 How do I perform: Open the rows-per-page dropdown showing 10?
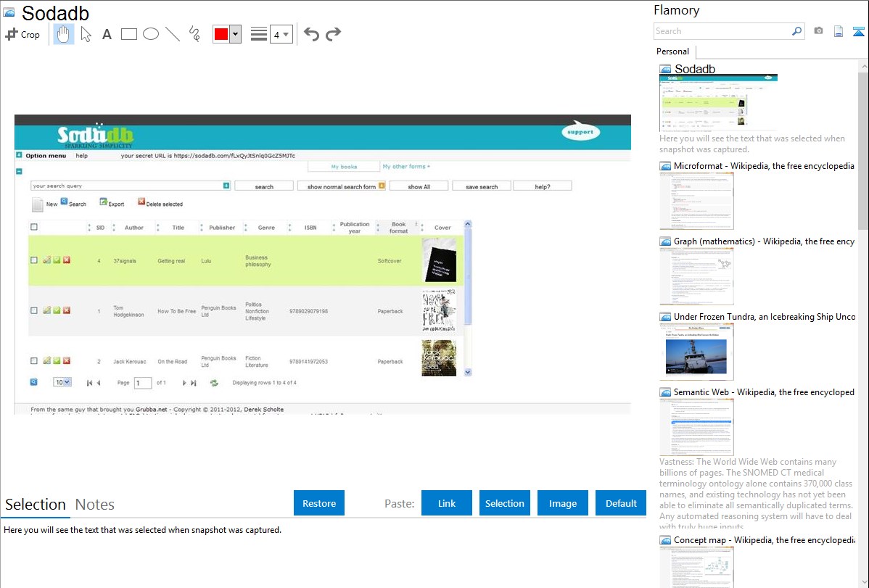(x=62, y=382)
